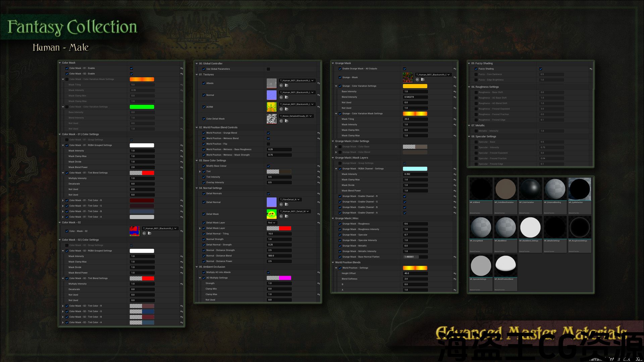Toggle World Position - Flip value checkbox
The width and height of the screenshot is (644, 362).
click(x=268, y=144)
